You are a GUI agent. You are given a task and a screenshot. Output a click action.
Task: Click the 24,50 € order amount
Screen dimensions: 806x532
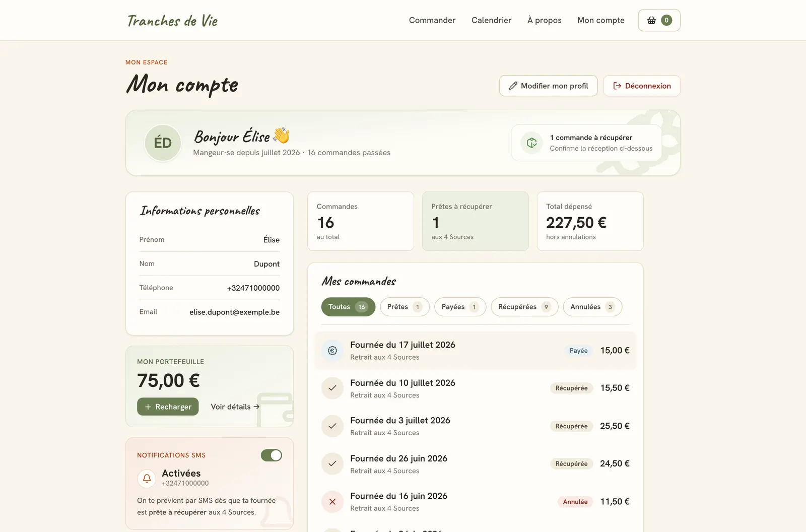pos(615,463)
